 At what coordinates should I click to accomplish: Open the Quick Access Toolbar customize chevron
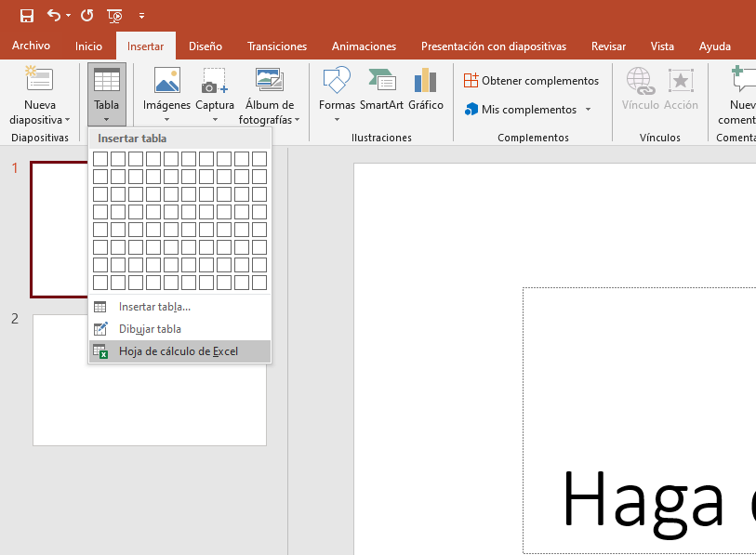[141, 16]
